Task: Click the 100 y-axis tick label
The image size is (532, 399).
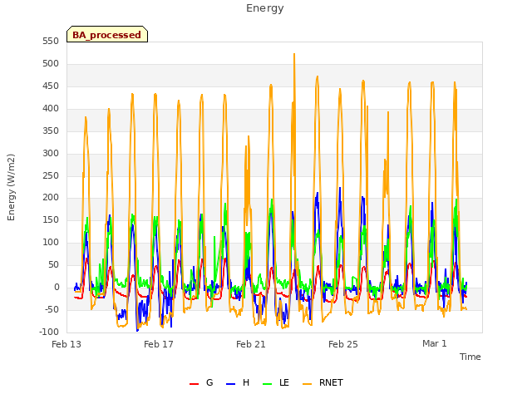Action: [x=51, y=242]
